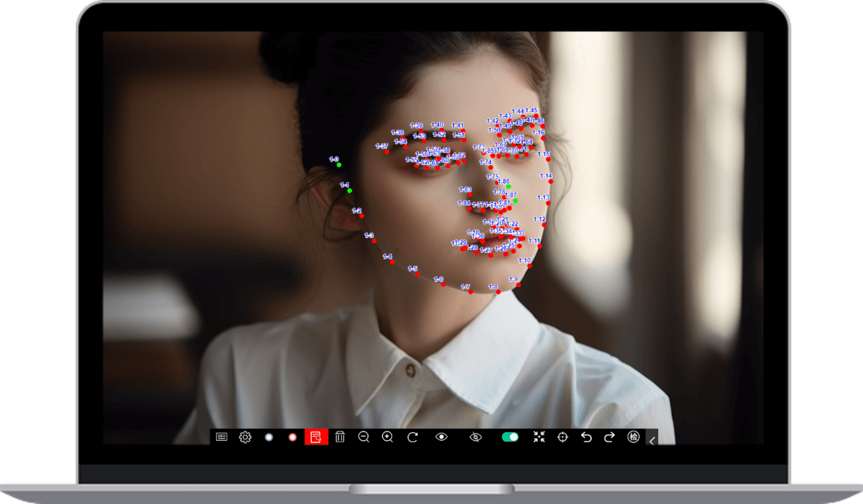The width and height of the screenshot is (863, 504).
Task: Toggle the green switch in the toolbar
Action: pos(509,437)
